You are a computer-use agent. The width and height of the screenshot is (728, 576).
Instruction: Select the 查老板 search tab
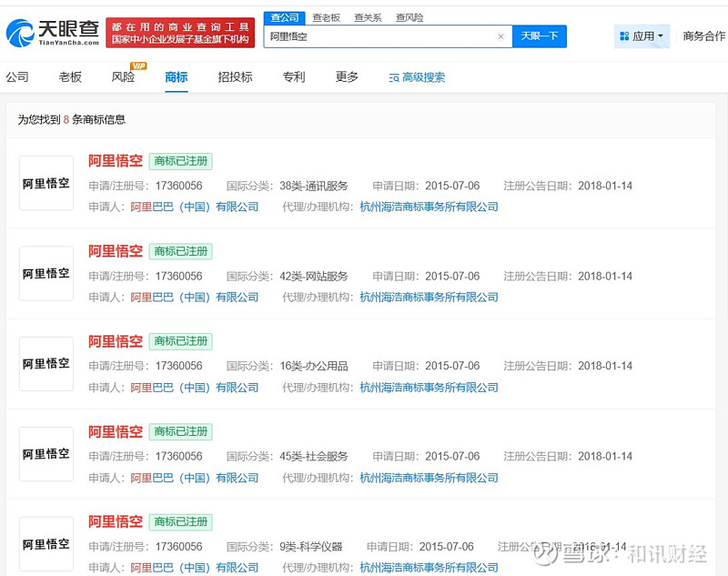tap(326, 17)
